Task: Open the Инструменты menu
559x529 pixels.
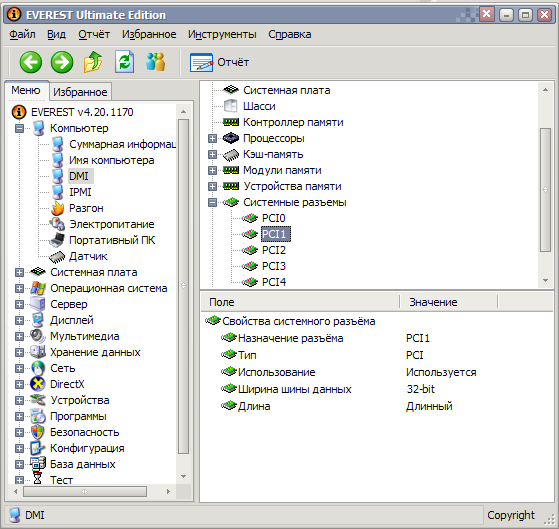Action: click(222, 34)
